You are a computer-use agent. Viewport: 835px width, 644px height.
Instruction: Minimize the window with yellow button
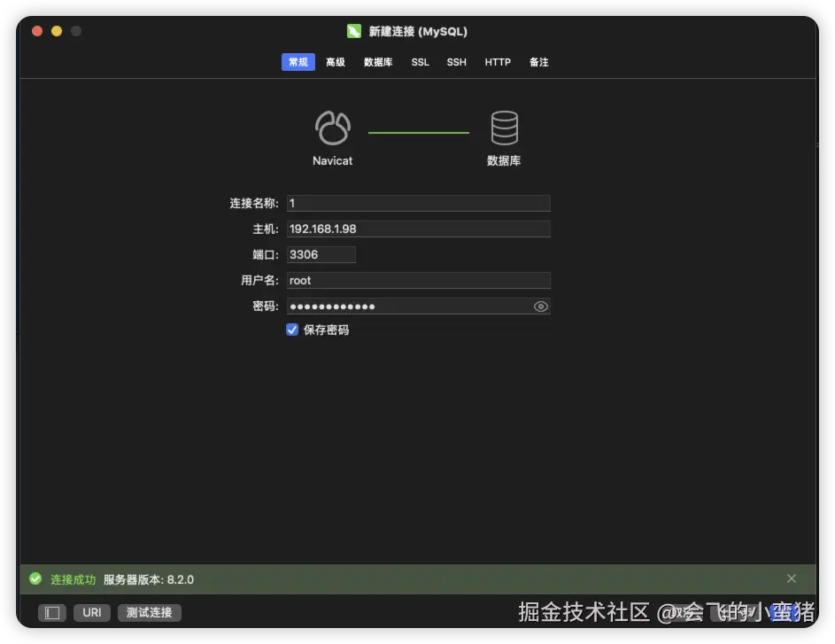57,31
